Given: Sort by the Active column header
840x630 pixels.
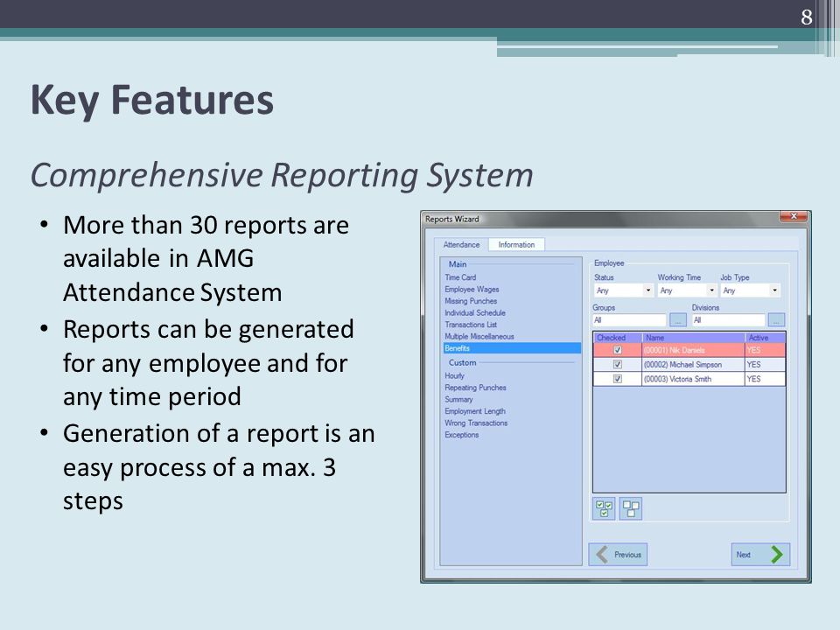Looking at the screenshot, I should pos(765,338).
